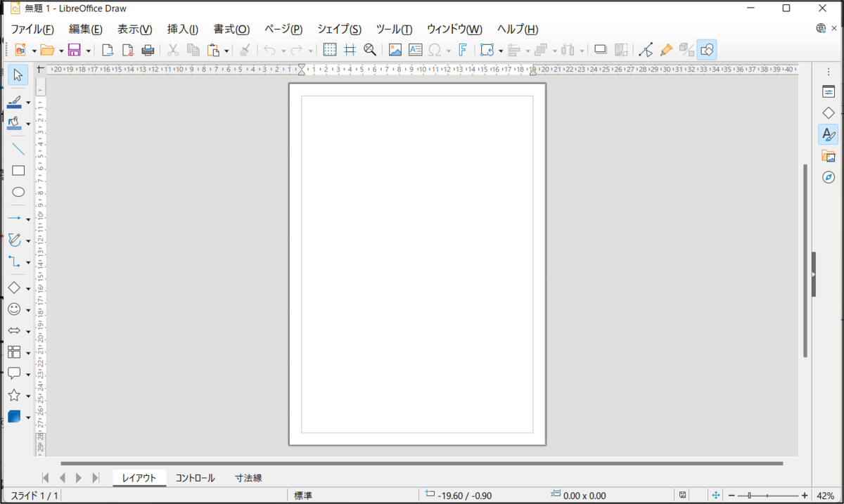The width and height of the screenshot is (844, 504).
Task: Select the Callouts speech bubble tool
Action: point(14,373)
